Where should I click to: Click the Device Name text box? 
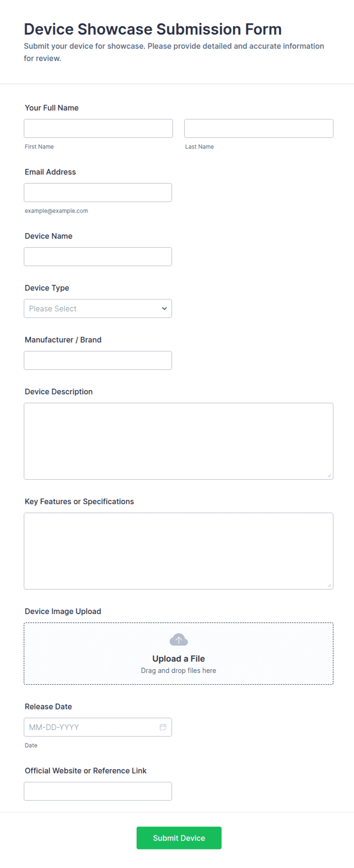point(98,257)
